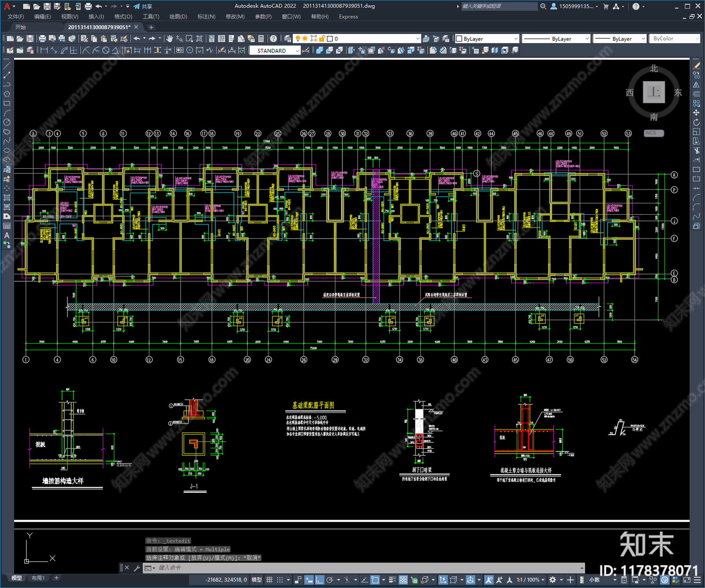Select the Mirror tool in right toolbar

696,85
